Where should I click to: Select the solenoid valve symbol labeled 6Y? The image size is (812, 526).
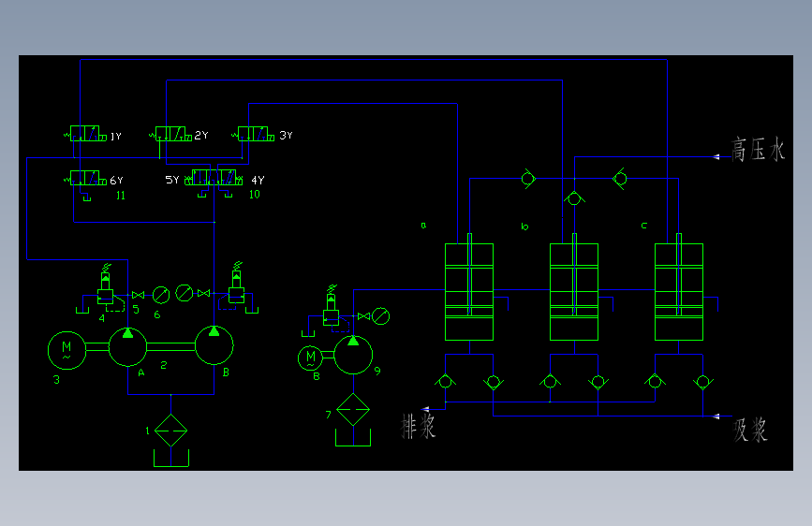click(85, 178)
